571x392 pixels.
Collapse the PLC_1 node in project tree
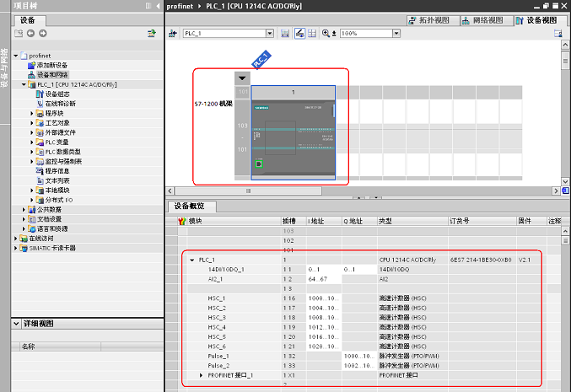(x=24, y=84)
